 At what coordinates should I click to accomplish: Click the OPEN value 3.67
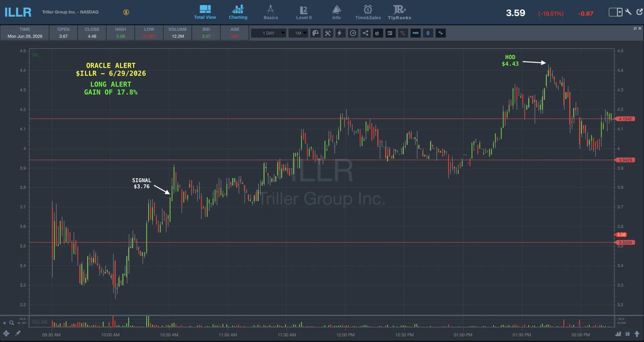tap(63, 36)
